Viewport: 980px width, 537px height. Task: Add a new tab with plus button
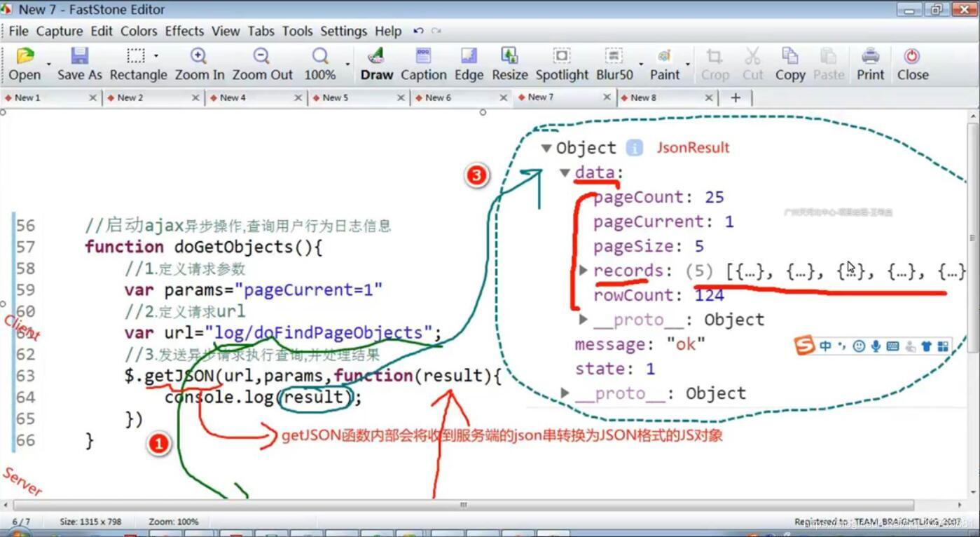pos(736,97)
